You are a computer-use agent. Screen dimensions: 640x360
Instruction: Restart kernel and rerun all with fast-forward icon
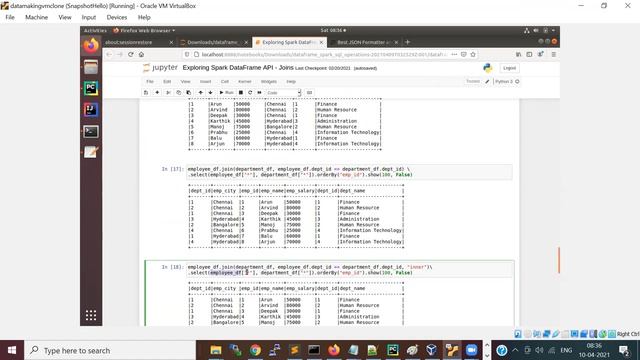pos(259,93)
